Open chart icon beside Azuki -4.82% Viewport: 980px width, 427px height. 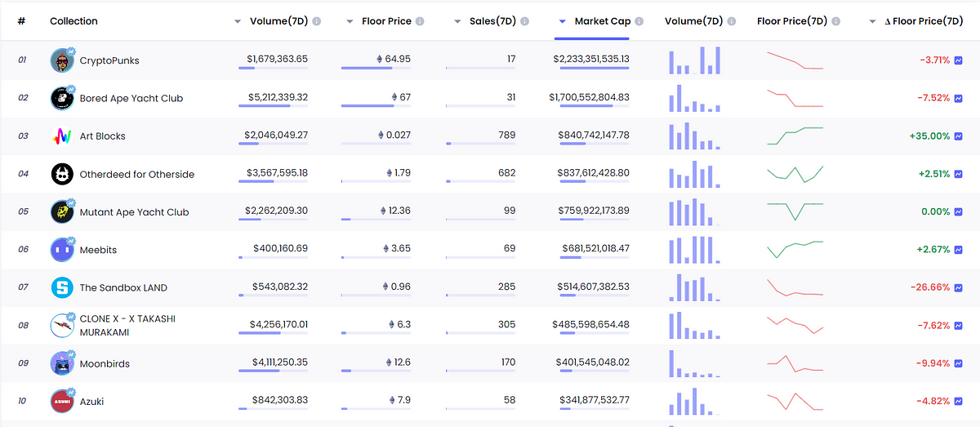(958, 401)
